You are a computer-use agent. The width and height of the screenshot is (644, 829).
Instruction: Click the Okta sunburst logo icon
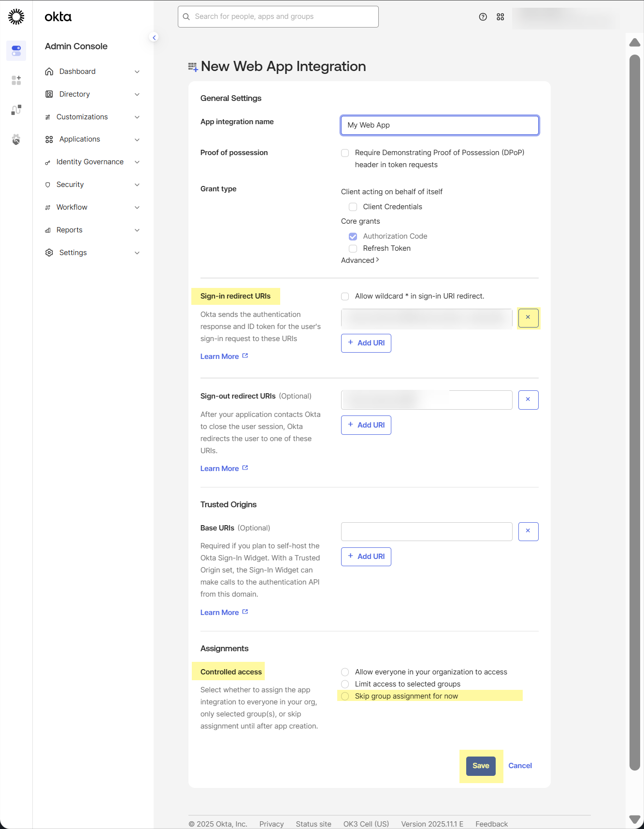point(16,16)
